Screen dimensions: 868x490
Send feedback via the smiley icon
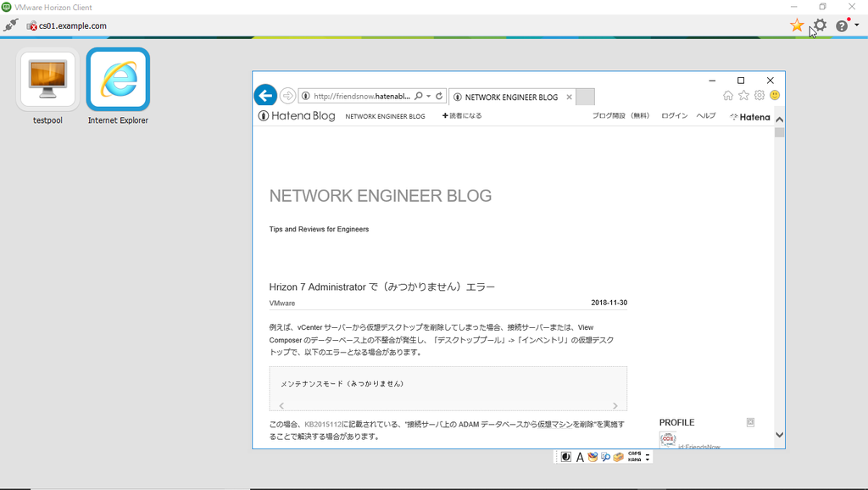click(x=774, y=96)
